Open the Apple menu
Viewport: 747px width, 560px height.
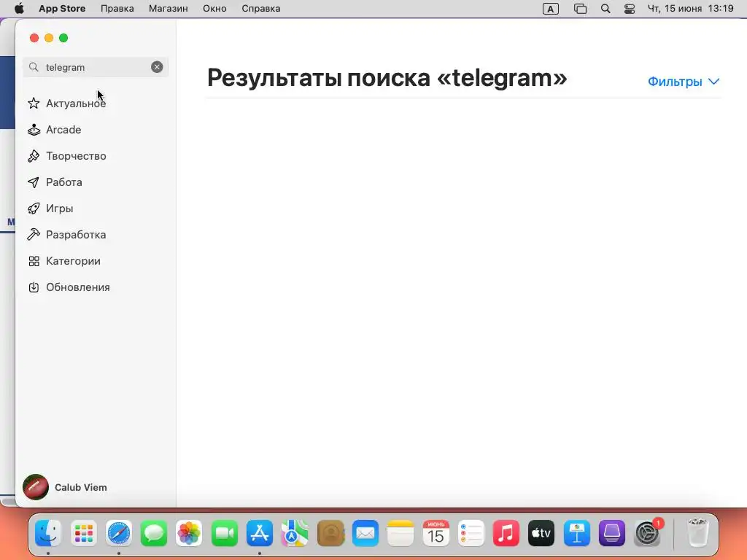[19, 9]
